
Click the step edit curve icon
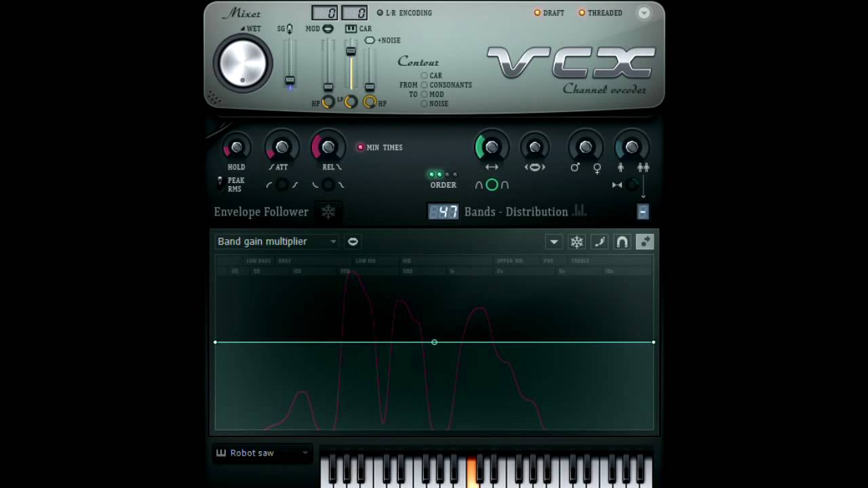[x=599, y=242]
